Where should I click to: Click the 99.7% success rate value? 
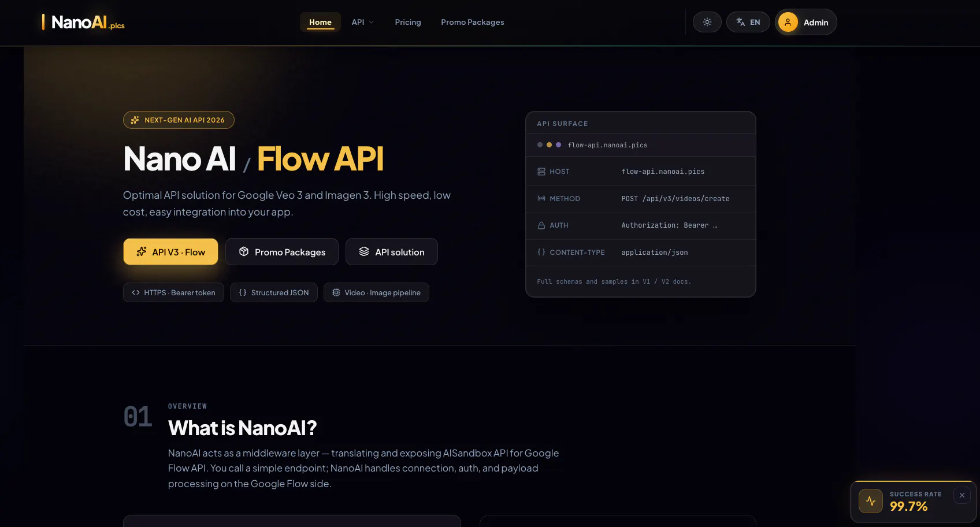908,506
